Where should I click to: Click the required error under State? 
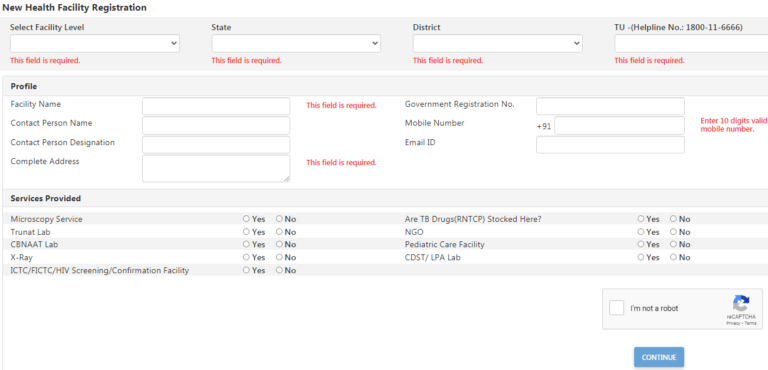pos(246,61)
